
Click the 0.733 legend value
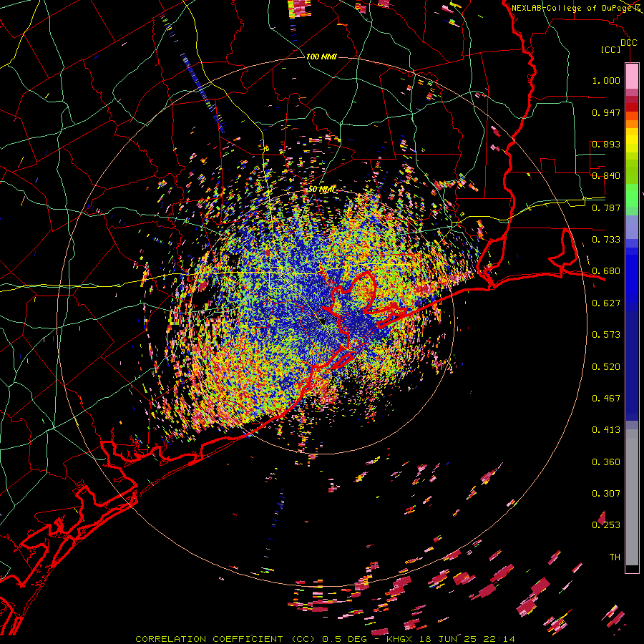[x=606, y=240]
